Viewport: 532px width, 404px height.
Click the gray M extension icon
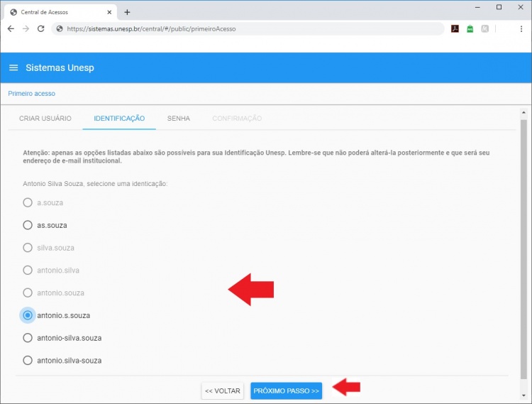pyautogui.click(x=485, y=29)
